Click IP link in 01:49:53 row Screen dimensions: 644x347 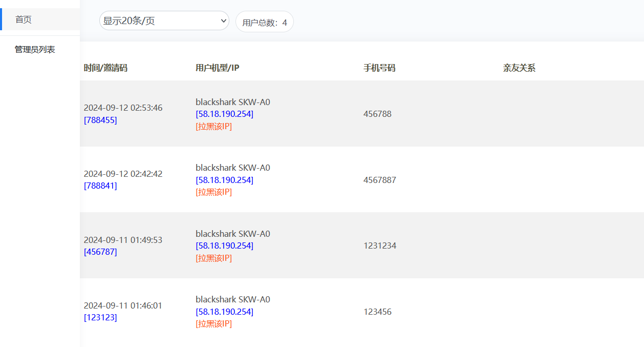[224, 246]
